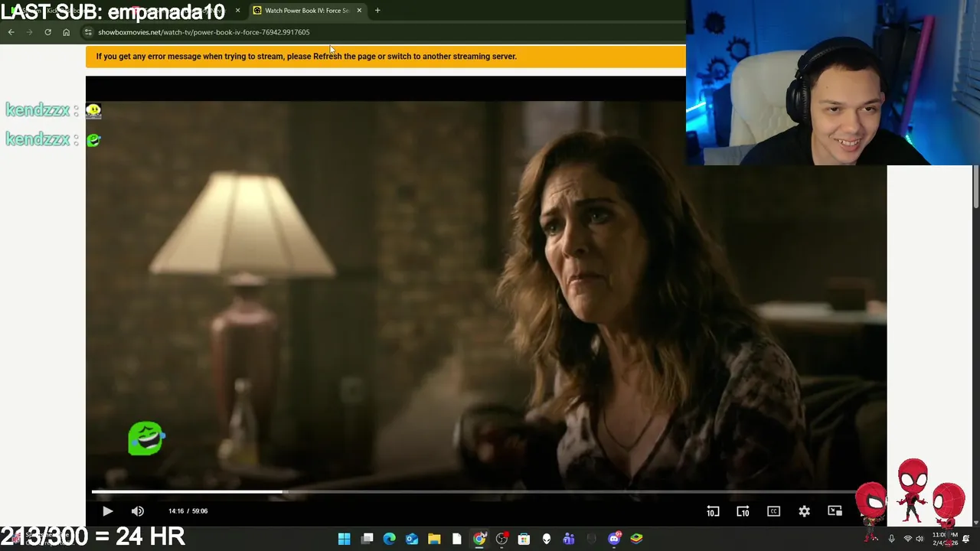Image resolution: width=980 pixels, height=551 pixels.
Task: Play the paused video
Action: [x=107, y=511]
